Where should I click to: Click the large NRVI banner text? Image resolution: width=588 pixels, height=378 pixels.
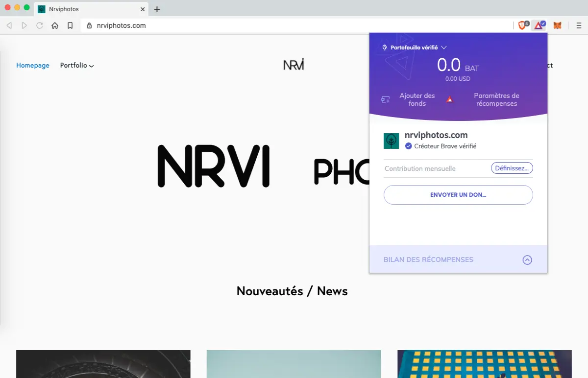[214, 166]
